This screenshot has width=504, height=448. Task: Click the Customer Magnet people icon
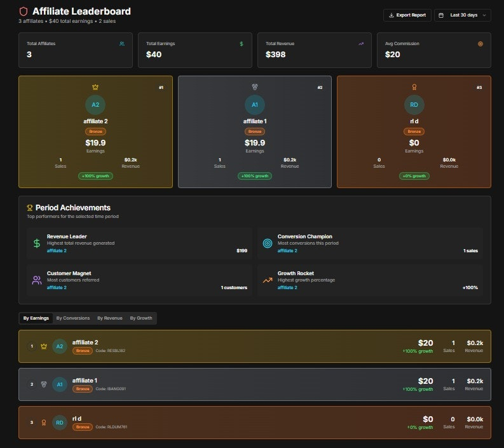37,280
